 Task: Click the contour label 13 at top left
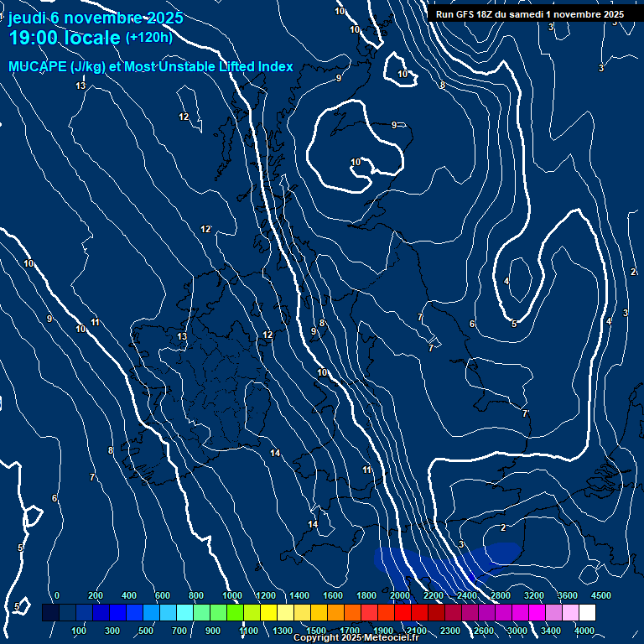pos(80,86)
